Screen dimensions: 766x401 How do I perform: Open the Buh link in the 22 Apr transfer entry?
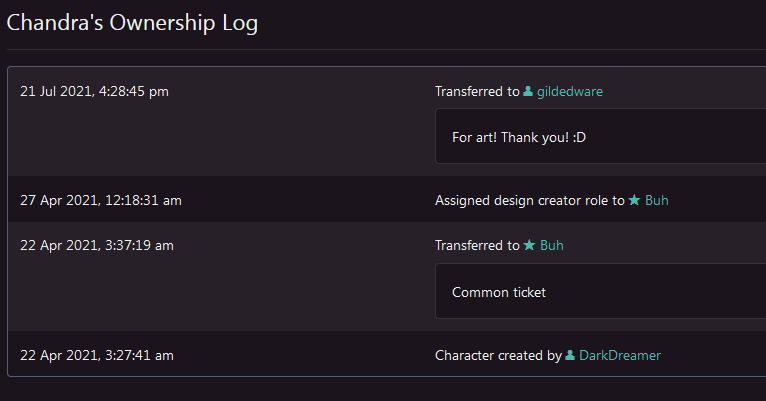point(552,246)
